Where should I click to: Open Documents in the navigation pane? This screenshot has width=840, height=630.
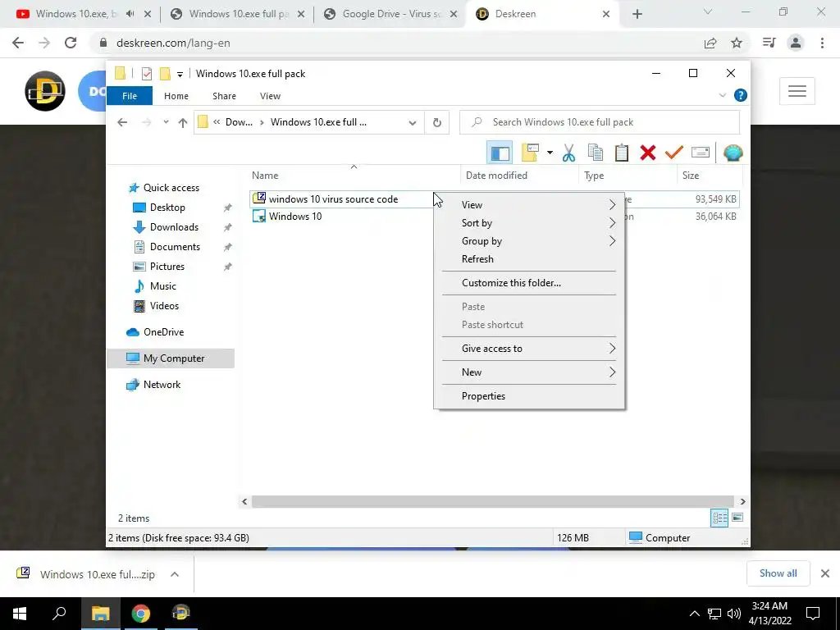pyautogui.click(x=175, y=247)
